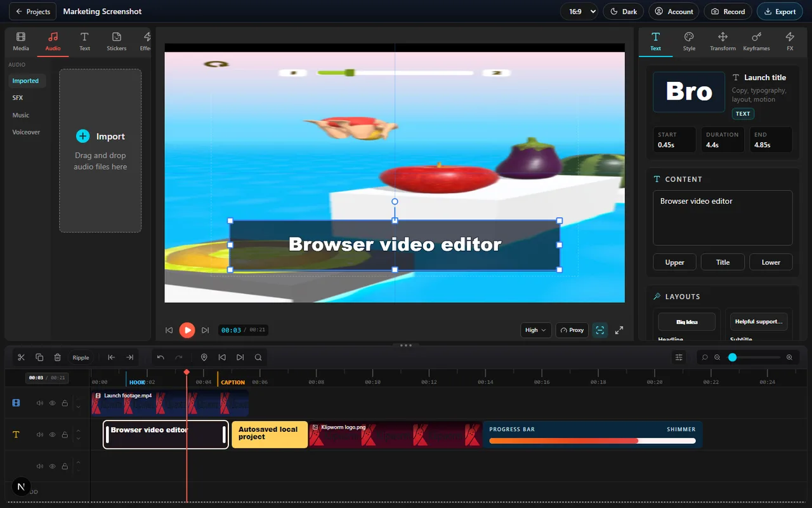The image size is (812, 508).
Task: Click the text track T icon
Action: [16, 435]
